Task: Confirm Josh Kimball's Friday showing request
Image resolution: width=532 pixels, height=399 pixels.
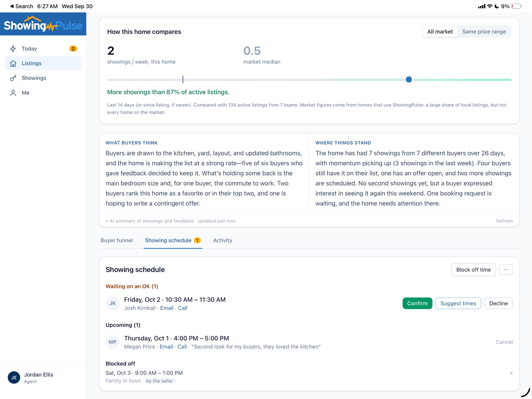Action: click(x=417, y=303)
